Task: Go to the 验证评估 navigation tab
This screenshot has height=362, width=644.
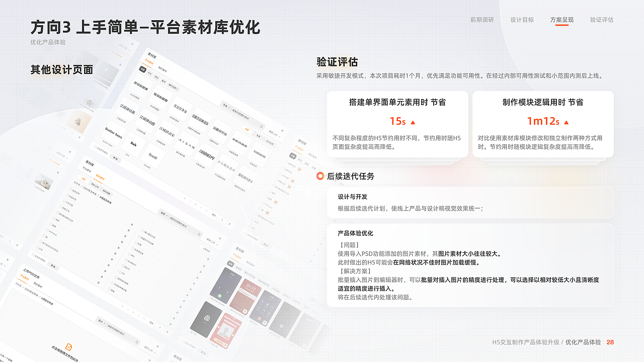Action: click(602, 20)
